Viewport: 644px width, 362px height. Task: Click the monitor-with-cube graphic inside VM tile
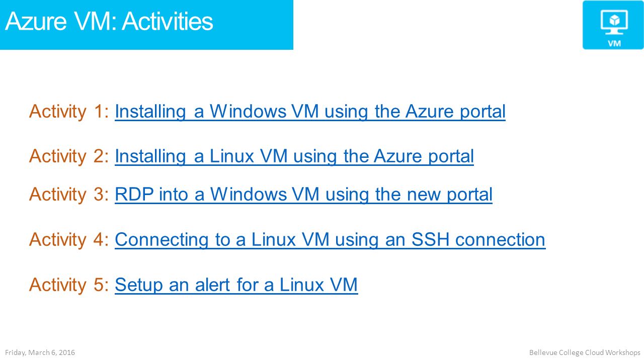[x=614, y=21]
